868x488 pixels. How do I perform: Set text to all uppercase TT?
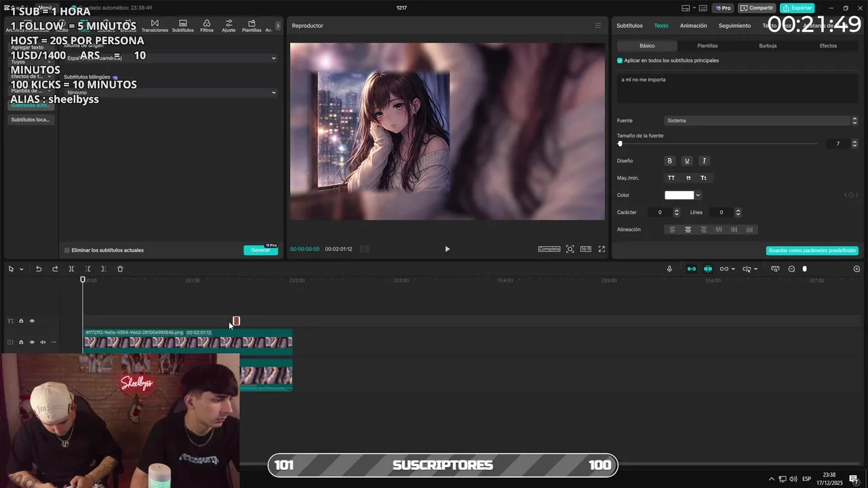tap(671, 178)
